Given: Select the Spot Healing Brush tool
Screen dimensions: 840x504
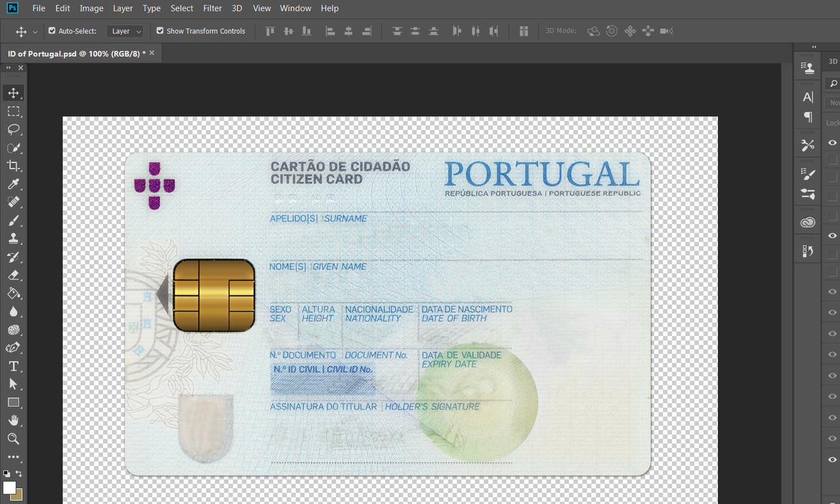Looking at the screenshot, I should pos(13,202).
